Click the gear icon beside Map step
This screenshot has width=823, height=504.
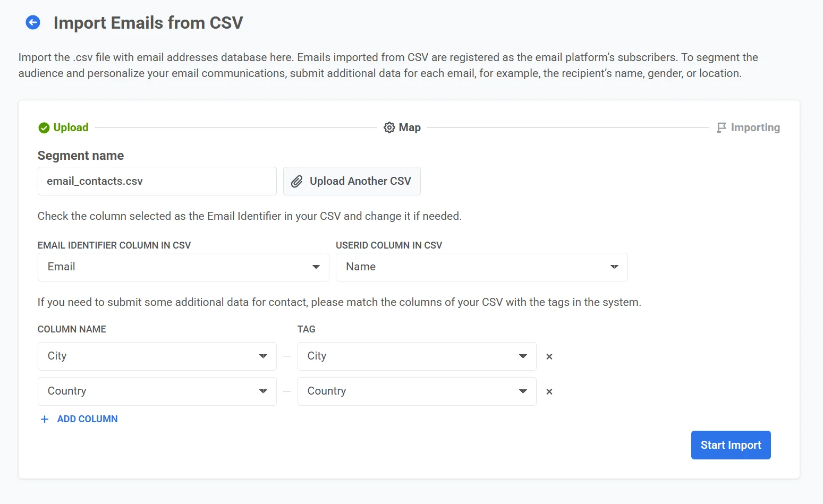(x=388, y=127)
